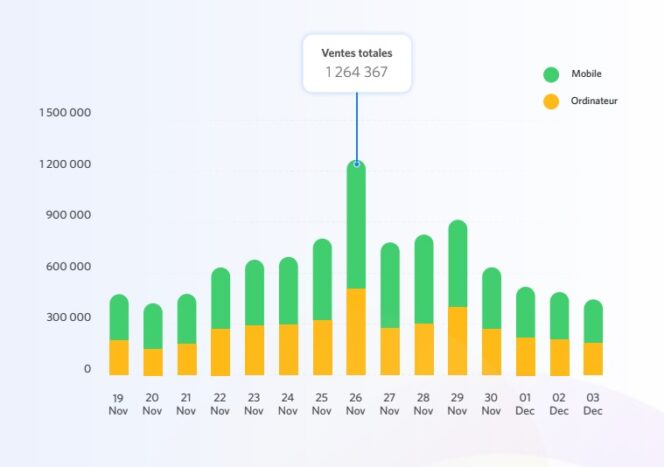
Task: Click the 01 Dec date label
Action: point(525,405)
